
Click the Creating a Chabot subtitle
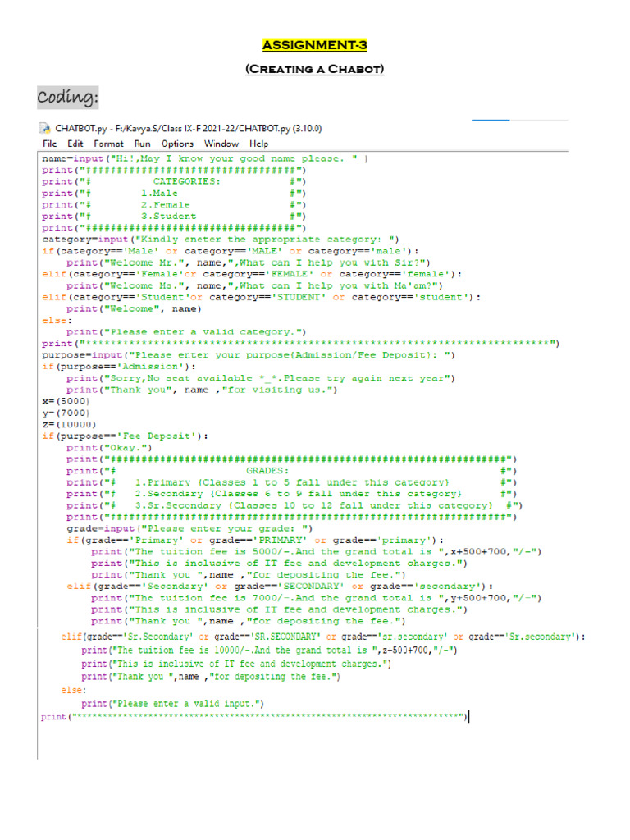pyautogui.click(x=315, y=69)
